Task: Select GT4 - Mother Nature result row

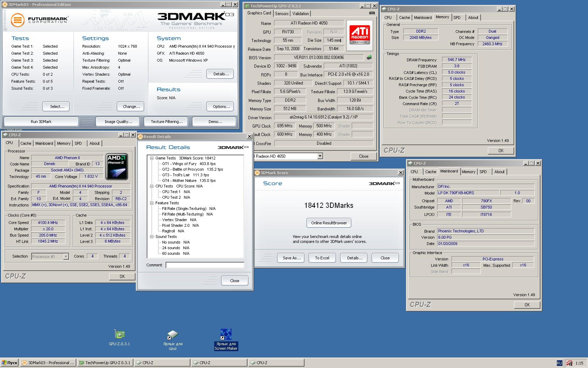Action: tap(189, 180)
